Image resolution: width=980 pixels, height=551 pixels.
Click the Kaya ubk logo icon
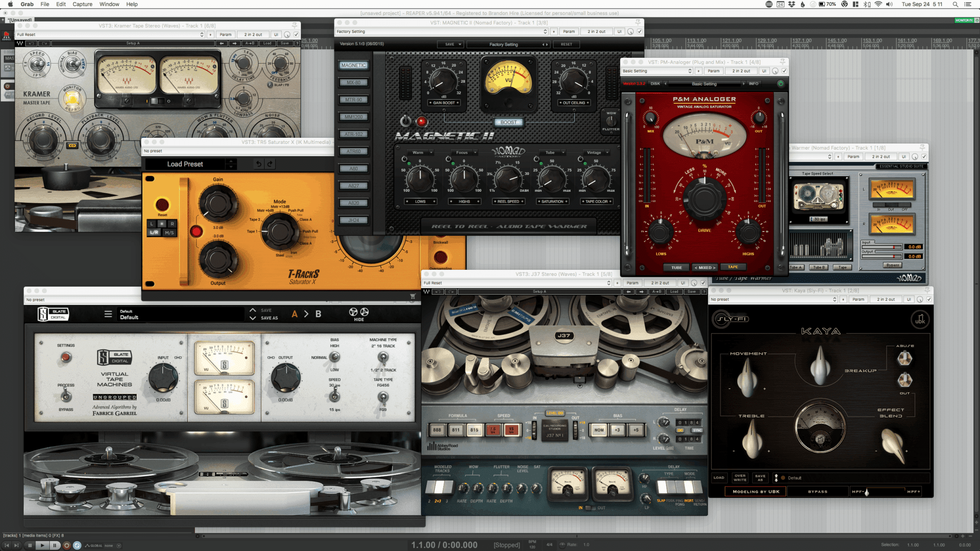(x=920, y=320)
